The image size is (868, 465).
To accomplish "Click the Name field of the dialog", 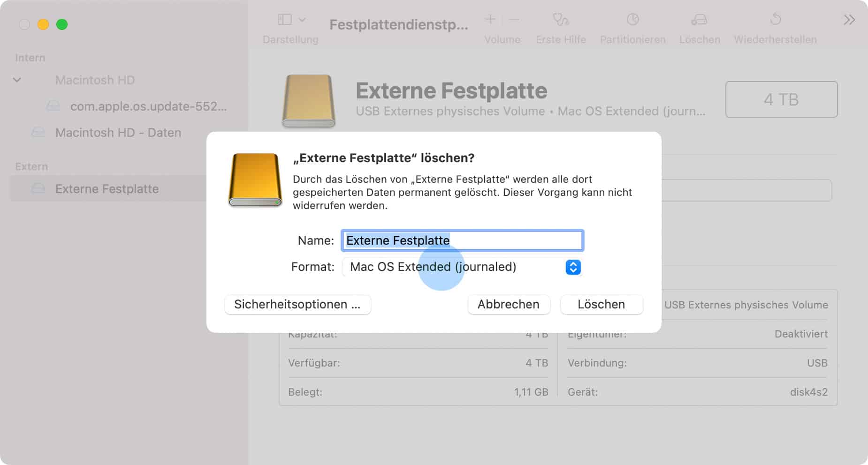I will [462, 240].
